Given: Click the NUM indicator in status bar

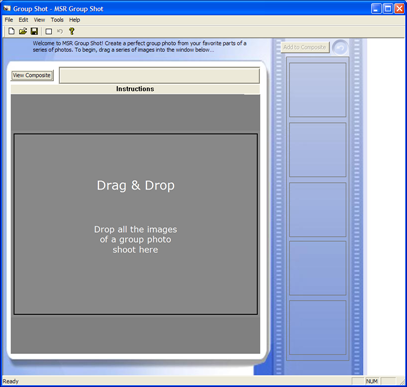Looking at the screenshot, I should coord(372,381).
